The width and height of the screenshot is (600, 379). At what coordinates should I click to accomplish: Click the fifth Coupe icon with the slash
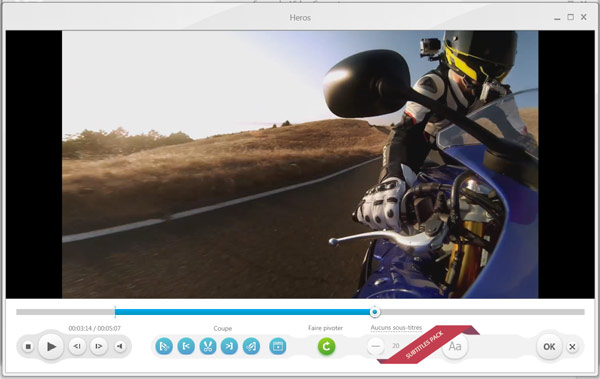point(251,346)
